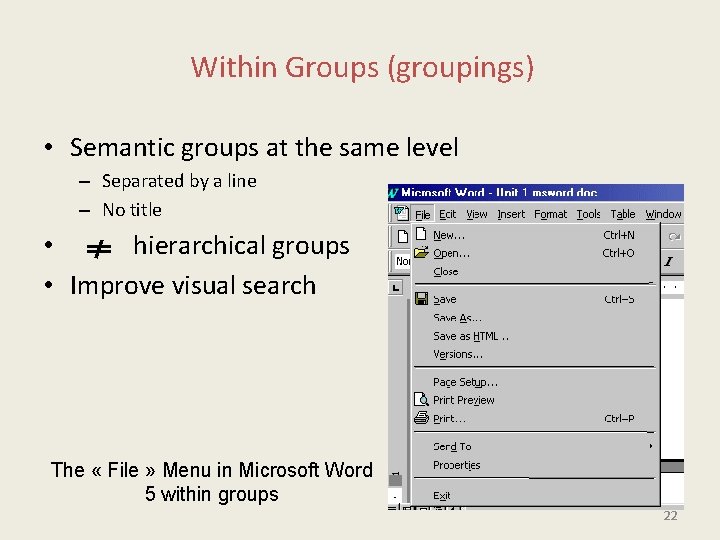The width and height of the screenshot is (720, 540).
Task: Click the Style box showing Nor
Action: click(x=403, y=261)
